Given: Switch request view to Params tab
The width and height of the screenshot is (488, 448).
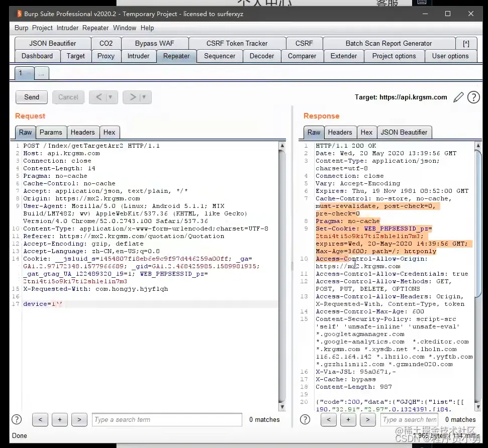Looking at the screenshot, I should point(51,132).
